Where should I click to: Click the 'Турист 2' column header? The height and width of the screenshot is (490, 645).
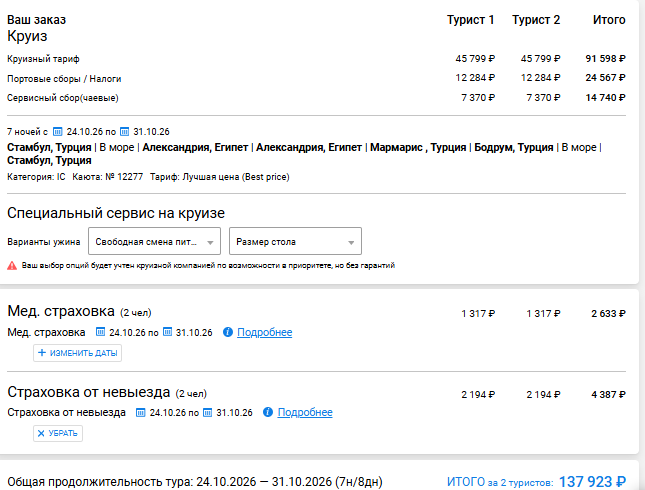click(x=536, y=20)
